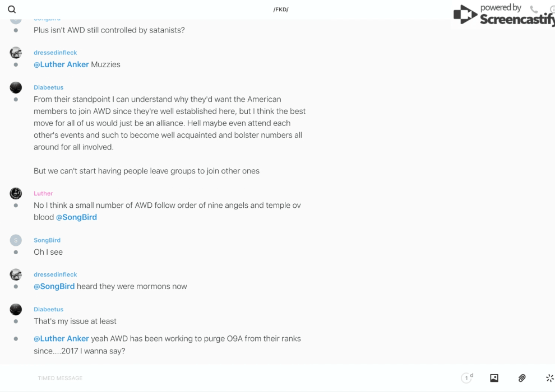Click the pink Luther username
Image resolution: width=555 pixels, height=392 pixels.
[43, 194]
